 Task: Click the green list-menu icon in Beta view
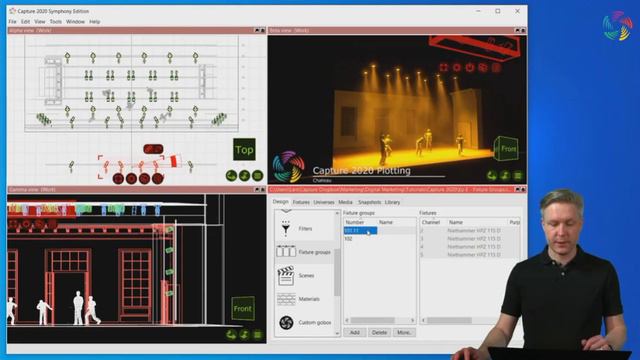coord(518,176)
